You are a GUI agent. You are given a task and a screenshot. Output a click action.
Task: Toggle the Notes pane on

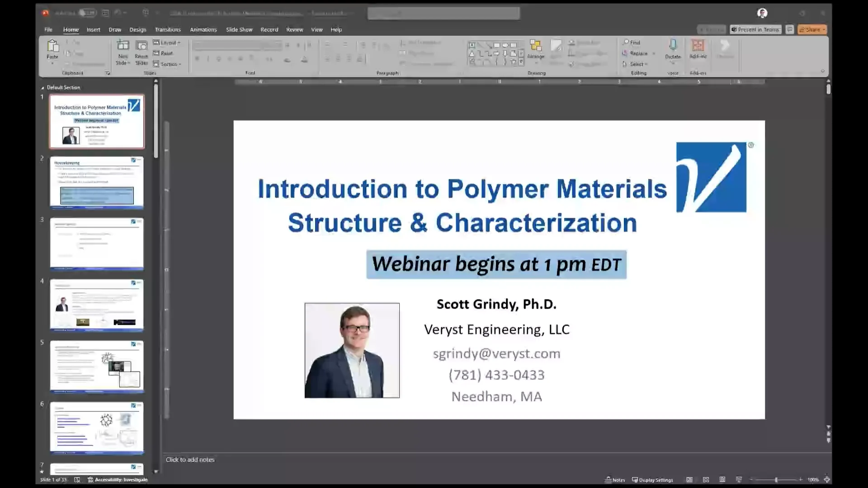pyautogui.click(x=614, y=479)
